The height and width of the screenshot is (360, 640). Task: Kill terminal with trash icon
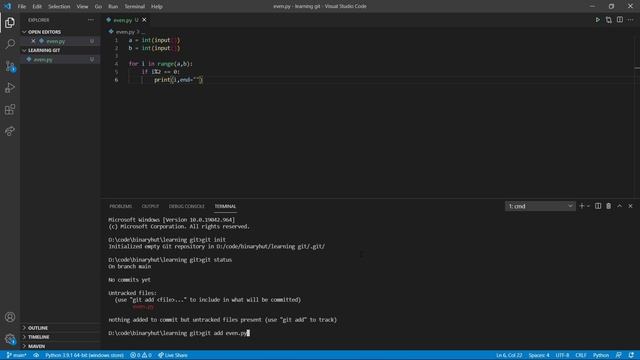pyautogui.click(x=609, y=206)
